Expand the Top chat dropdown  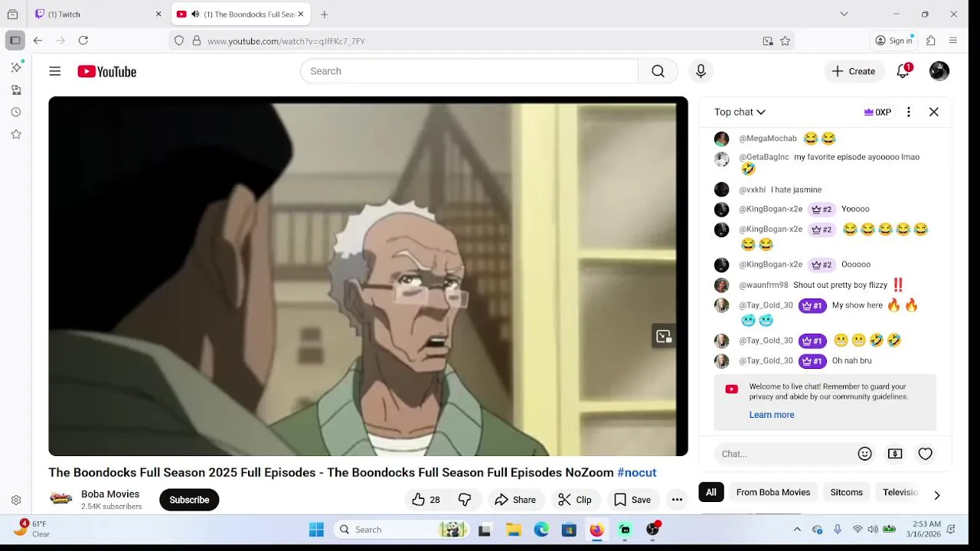[740, 112]
